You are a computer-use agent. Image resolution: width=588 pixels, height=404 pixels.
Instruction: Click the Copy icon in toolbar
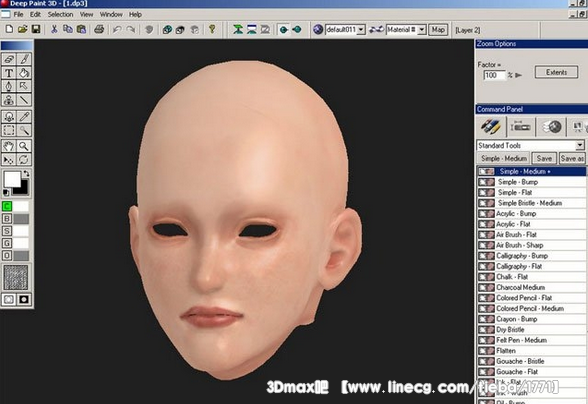pyautogui.click(x=68, y=29)
